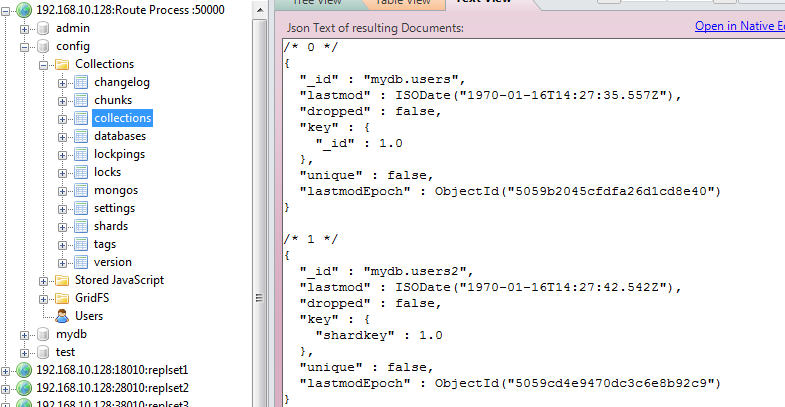The height and width of the screenshot is (407, 785).
Task: Select the version collection label
Action: (113, 262)
